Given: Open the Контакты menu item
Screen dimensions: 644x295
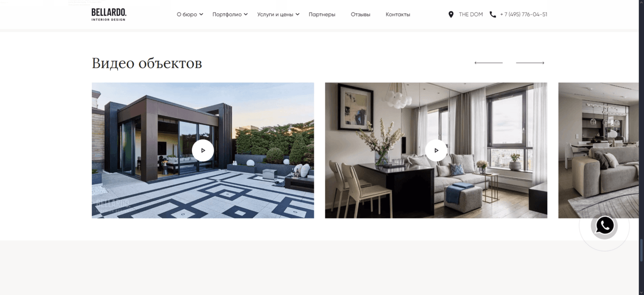Looking at the screenshot, I should click(x=398, y=14).
